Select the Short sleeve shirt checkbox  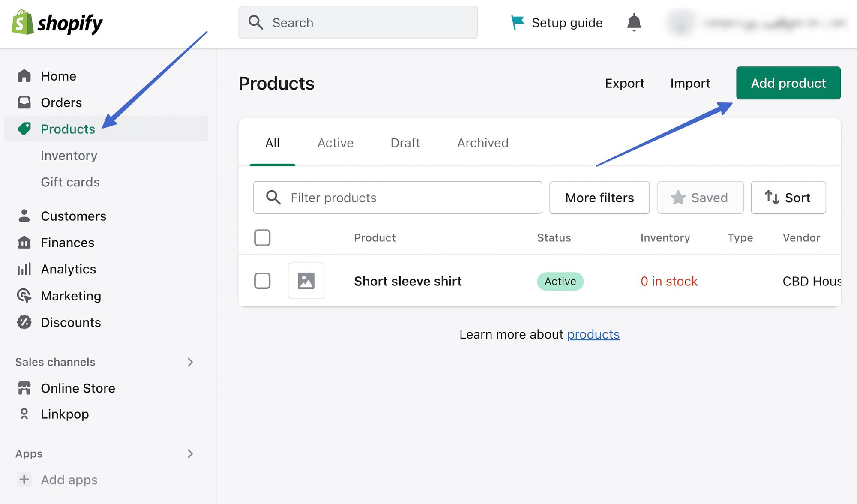point(263,281)
